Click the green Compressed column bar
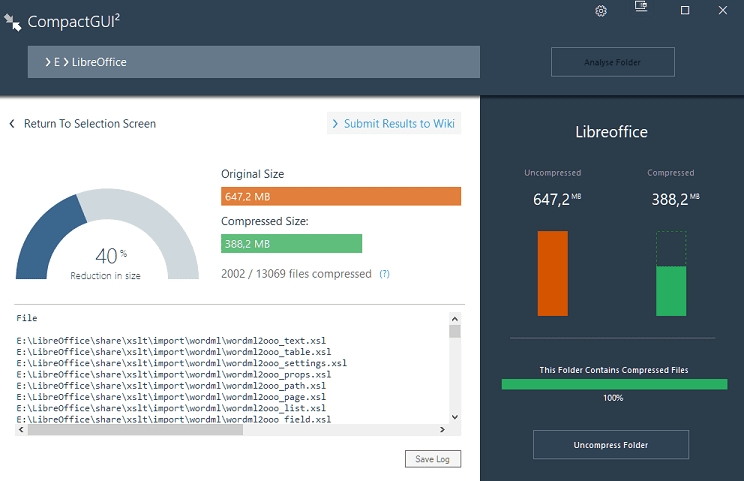 671,291
